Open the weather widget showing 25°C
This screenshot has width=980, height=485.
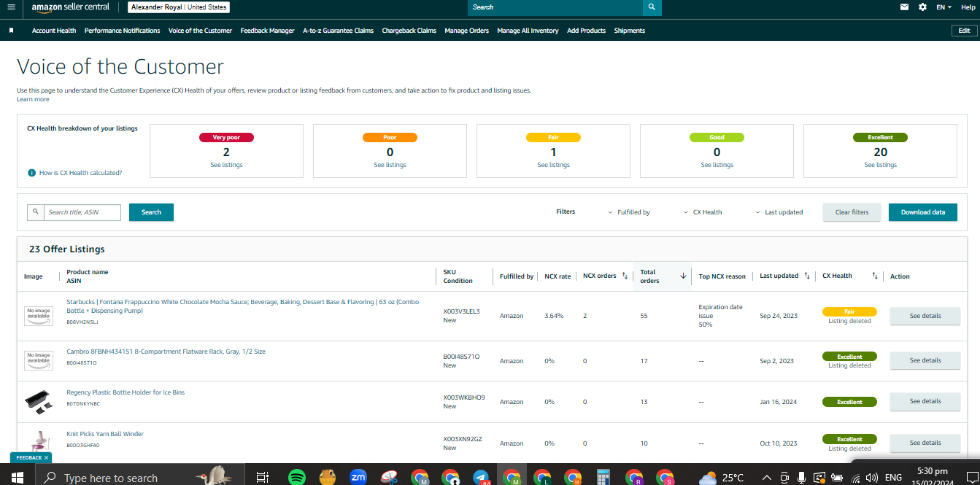tap(722, 478)
